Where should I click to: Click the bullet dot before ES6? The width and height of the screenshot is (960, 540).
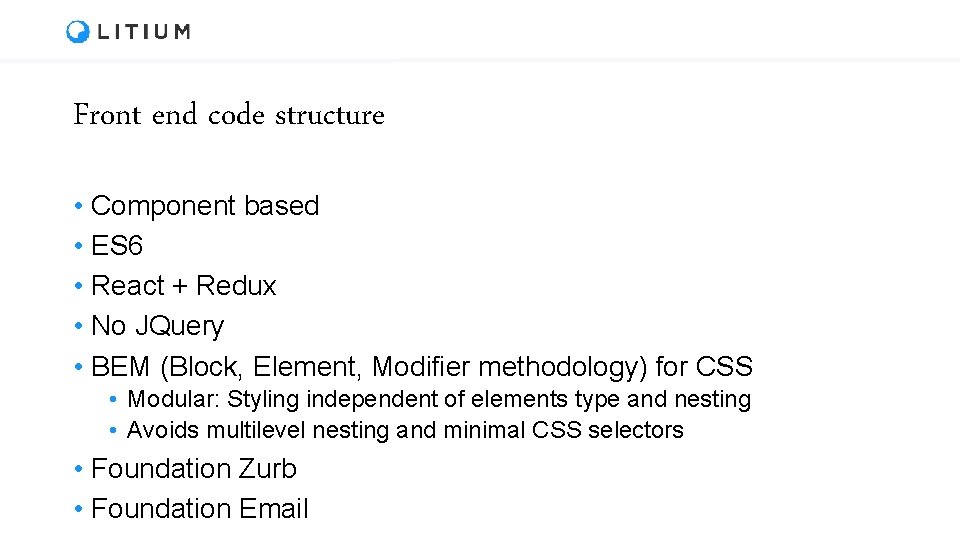[x=78, y=247]
